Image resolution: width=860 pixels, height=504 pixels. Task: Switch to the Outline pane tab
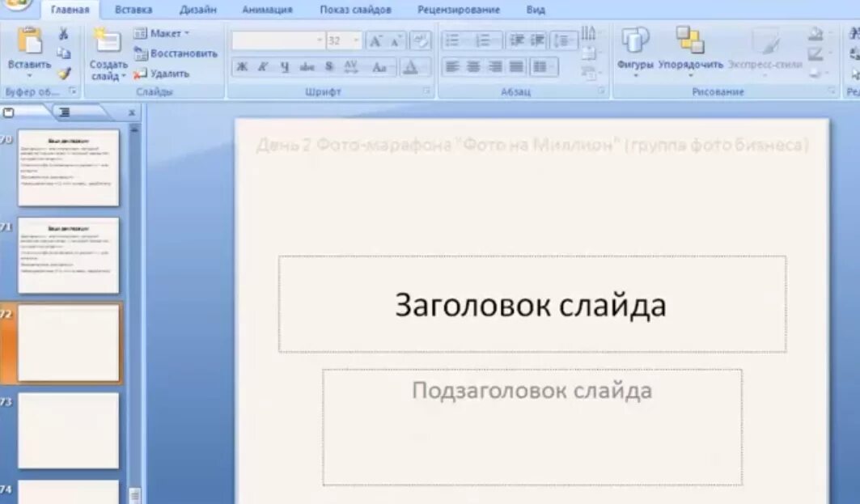tap(65, 113)
